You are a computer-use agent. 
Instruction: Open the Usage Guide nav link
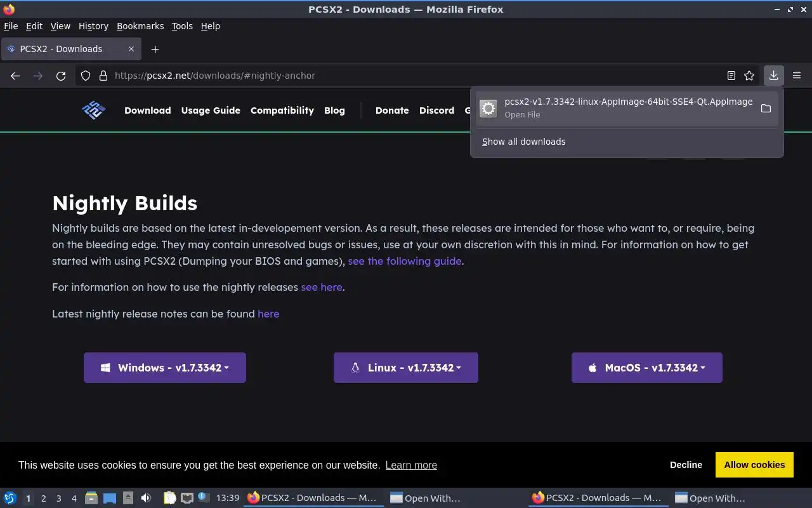[x=211, y=110]
